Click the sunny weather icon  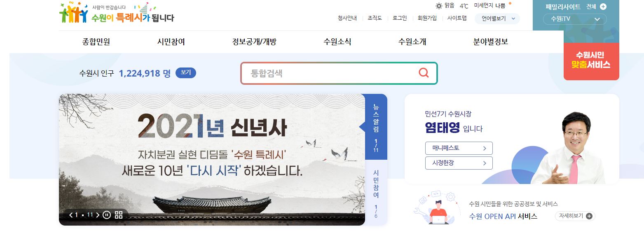(x=439, y=6)
